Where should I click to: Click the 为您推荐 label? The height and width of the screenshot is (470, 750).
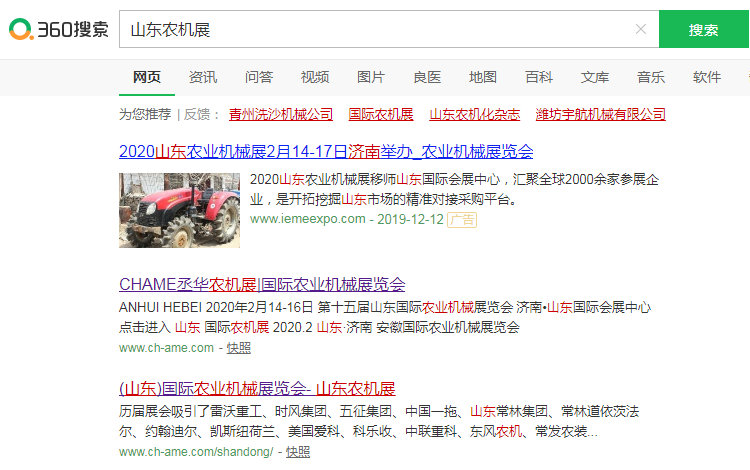pos(145,114)
